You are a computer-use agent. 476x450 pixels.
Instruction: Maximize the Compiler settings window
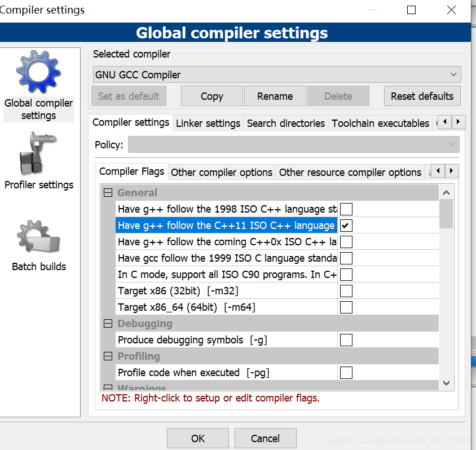point(411,10)
